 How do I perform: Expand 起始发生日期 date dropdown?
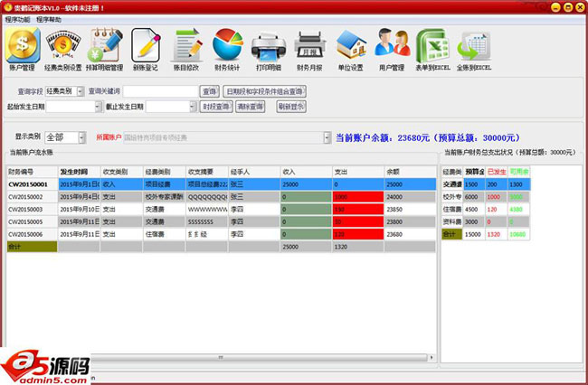pos(98,107)
